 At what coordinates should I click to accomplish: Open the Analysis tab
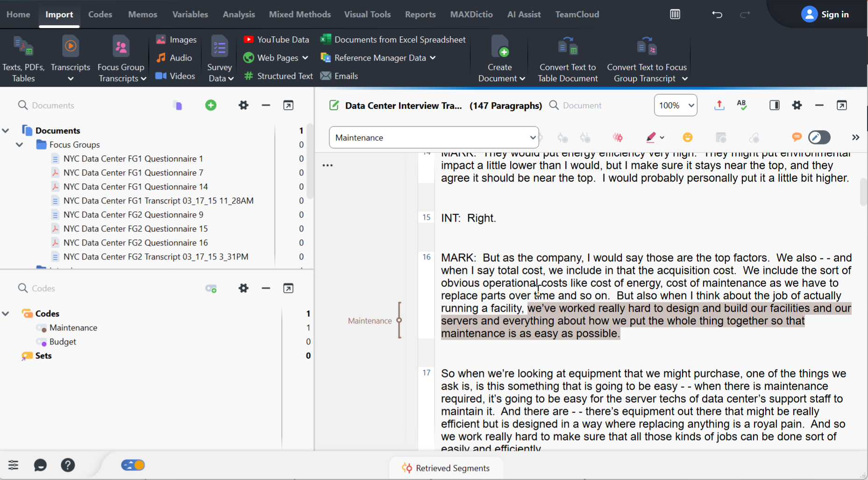tap(239, 14)
